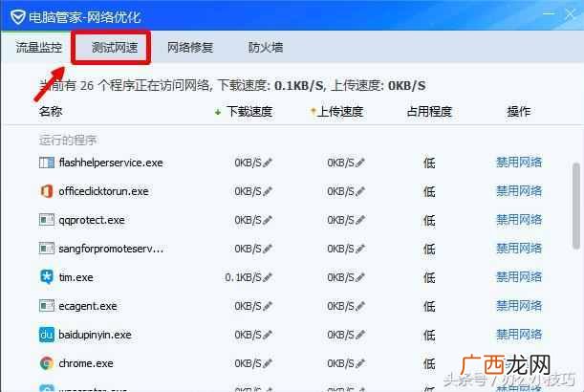Click the 0.1KB/S download value for tim.exe
The height and width of the screenshot is (392, 584).
tap(243, 277)
